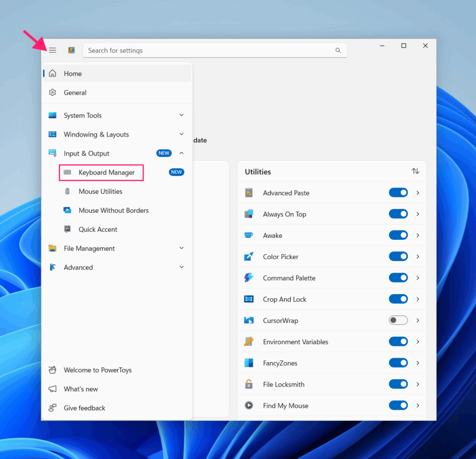Click the PowerToys logo icon
Viewport: 476px width, 459px height.
tap(71, 50)
